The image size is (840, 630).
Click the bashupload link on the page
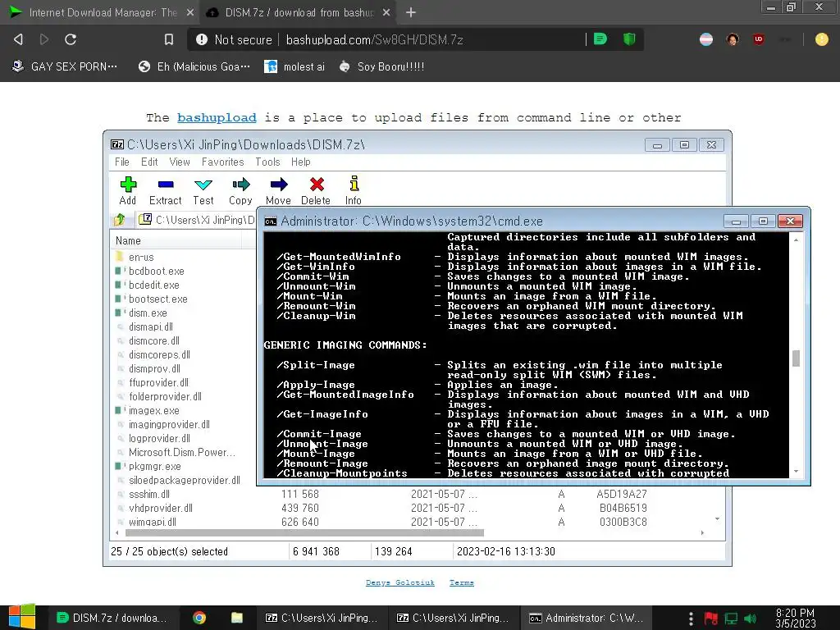click(x=217, y=118)
